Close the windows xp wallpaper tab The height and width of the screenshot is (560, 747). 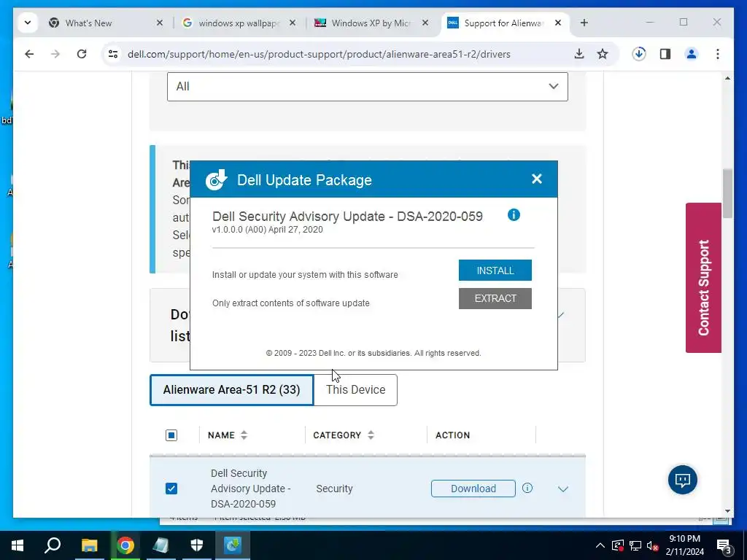(x=293, y=23)
